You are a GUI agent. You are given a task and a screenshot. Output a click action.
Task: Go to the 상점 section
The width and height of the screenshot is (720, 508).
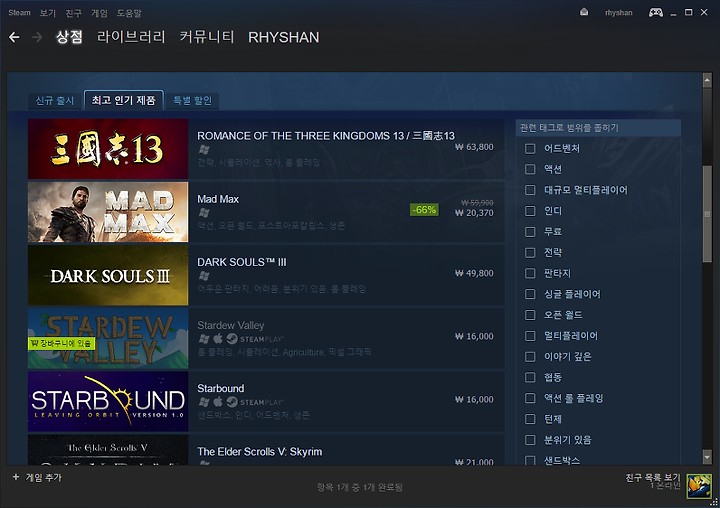coord(69,37)
